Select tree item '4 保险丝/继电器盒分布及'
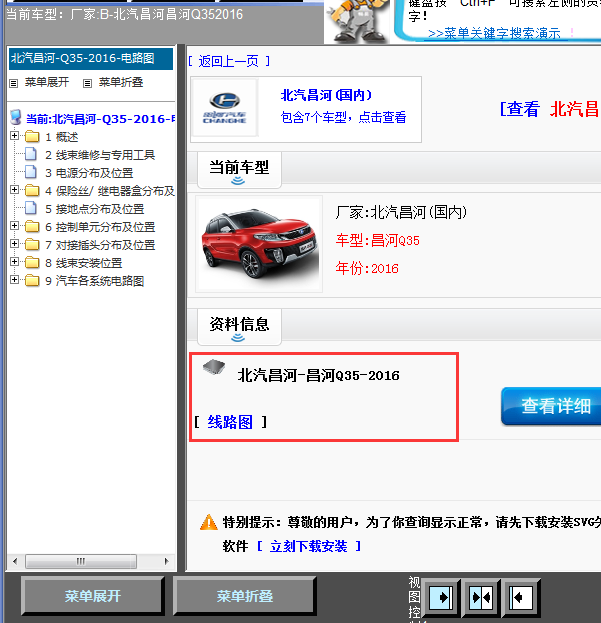The width and height of the screenshot is (601, 623). click(x=110, y=191)
